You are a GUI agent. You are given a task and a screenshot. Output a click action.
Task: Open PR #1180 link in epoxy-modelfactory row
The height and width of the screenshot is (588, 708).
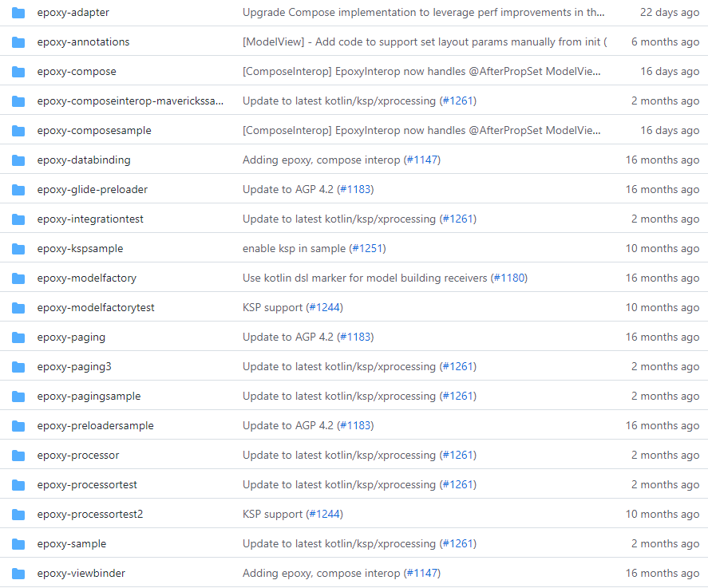[509, 278]
